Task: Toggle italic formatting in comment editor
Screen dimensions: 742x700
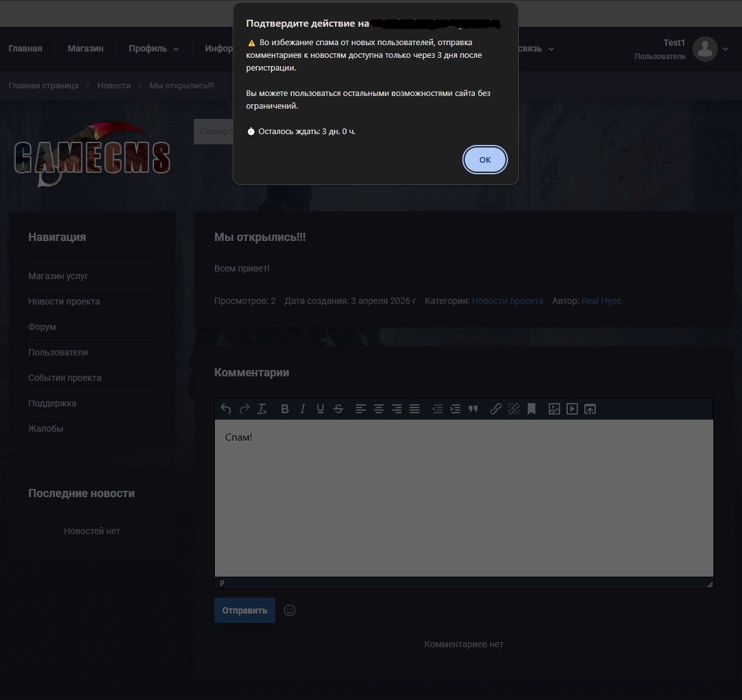Action: click(303, 409)
